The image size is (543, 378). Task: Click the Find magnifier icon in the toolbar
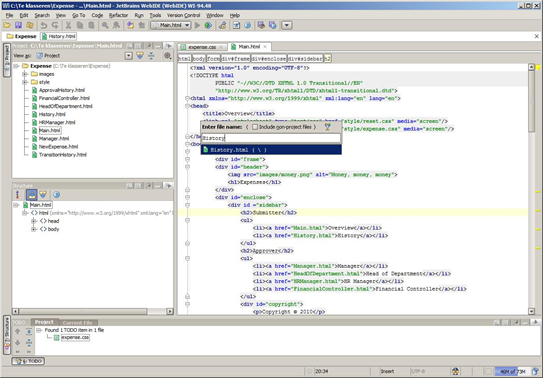click(x=105, y=25)
